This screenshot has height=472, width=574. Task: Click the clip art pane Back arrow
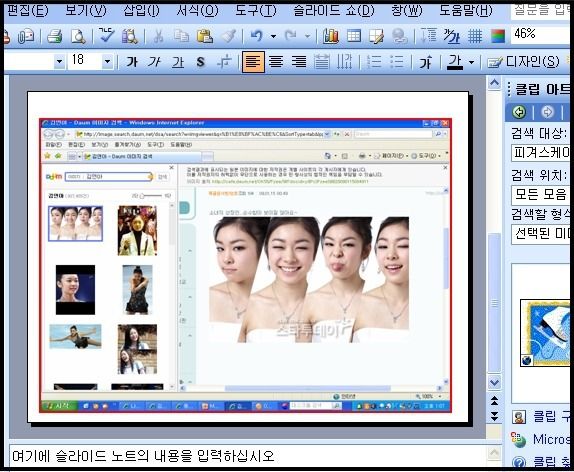pyautogui.click(x=519, y=112)
